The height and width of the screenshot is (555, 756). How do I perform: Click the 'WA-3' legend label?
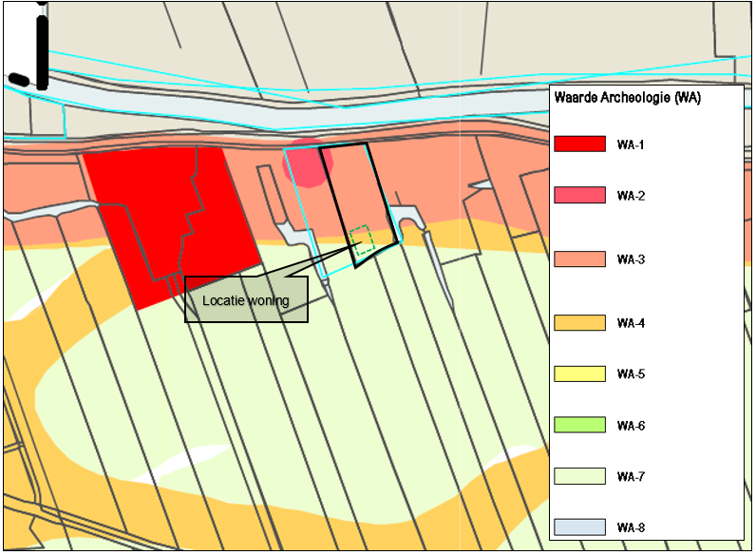(x=631, y=259)
